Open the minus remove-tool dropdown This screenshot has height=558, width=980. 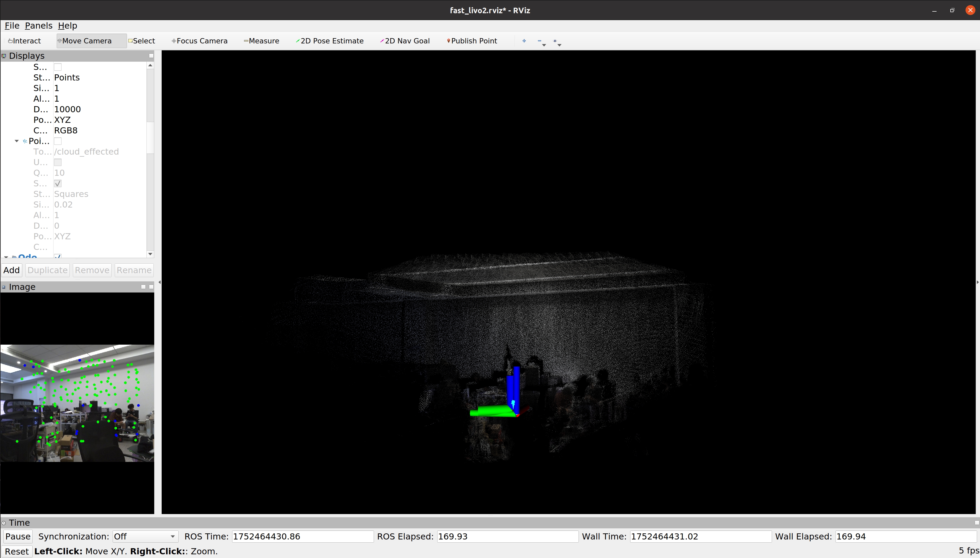[x=541, y=42]
